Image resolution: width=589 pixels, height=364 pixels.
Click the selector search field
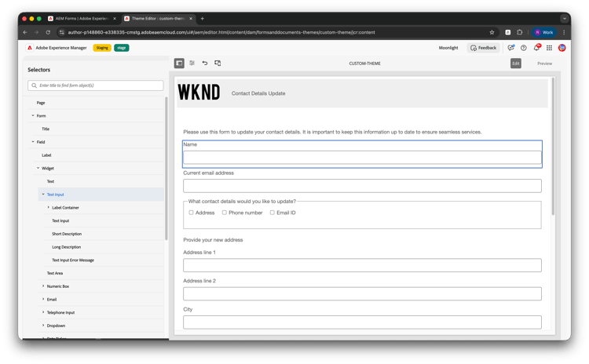tap(95, 86)
